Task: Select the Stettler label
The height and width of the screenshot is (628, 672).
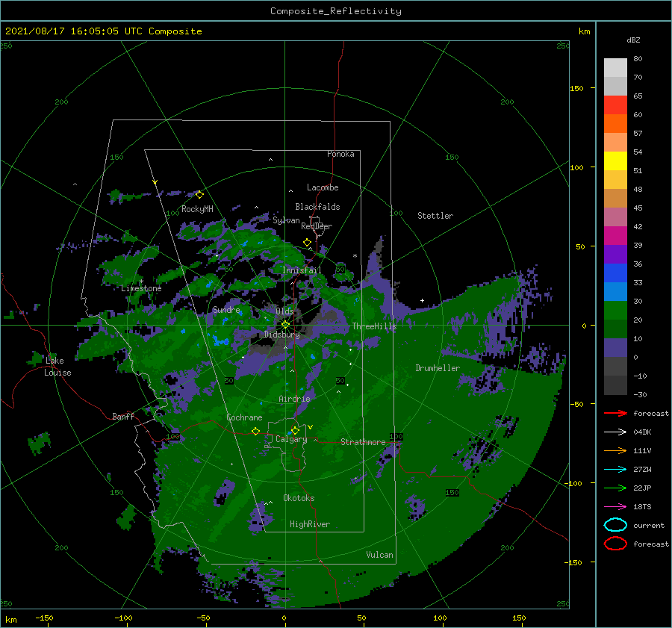Action: tap(435, 216)
